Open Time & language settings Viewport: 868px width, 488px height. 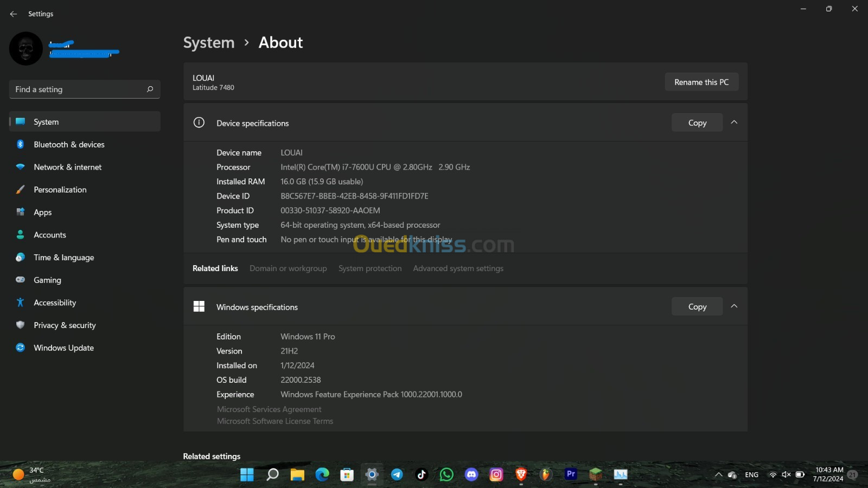click(85, 258)
